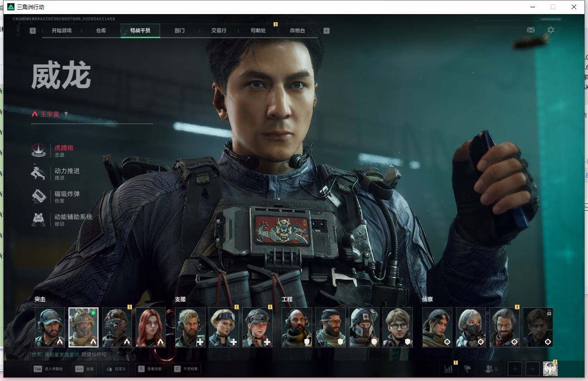Click the 突击 category heading
Image resolution: width=588 pixels, height=381 pixels.
40,299
